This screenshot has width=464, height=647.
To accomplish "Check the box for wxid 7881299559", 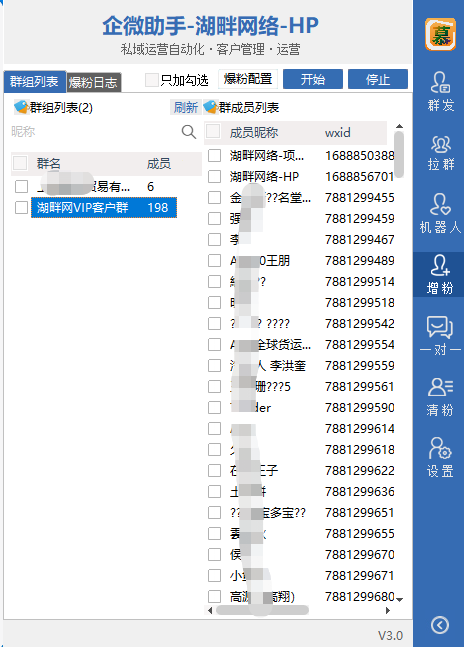I will click(x=214, y=366).
